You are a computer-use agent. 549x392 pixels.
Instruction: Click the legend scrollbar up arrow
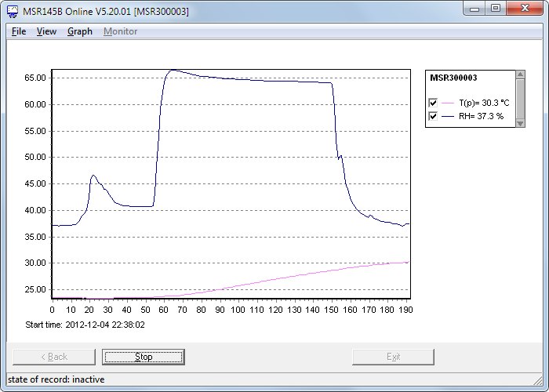point(520,74)
